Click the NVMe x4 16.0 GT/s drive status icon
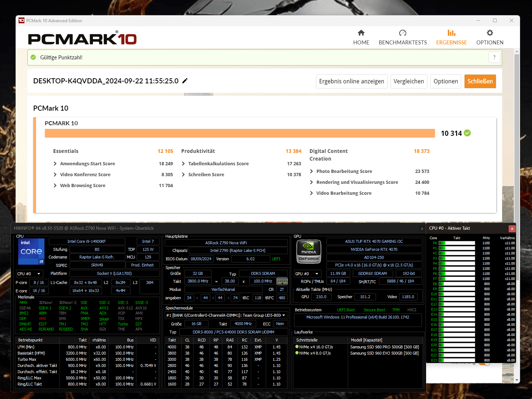The width and height of the screenshot is (532, 399). tap(297, 347)
